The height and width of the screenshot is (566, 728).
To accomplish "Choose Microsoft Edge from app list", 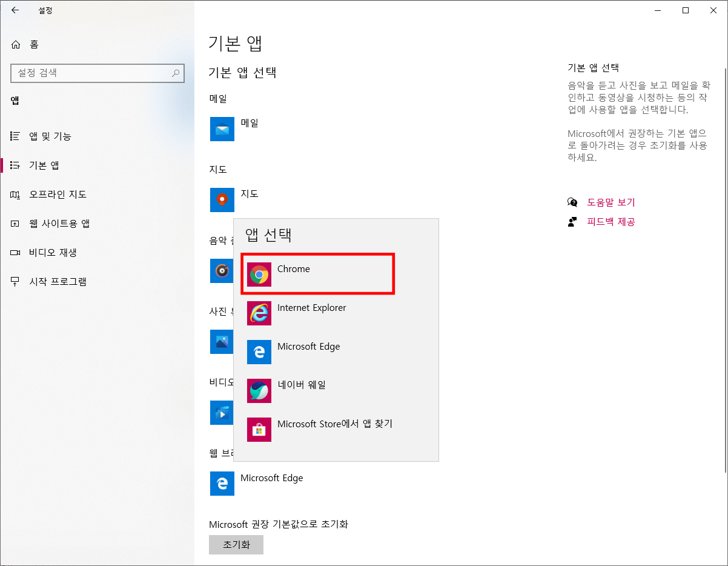I will (336, 352).
